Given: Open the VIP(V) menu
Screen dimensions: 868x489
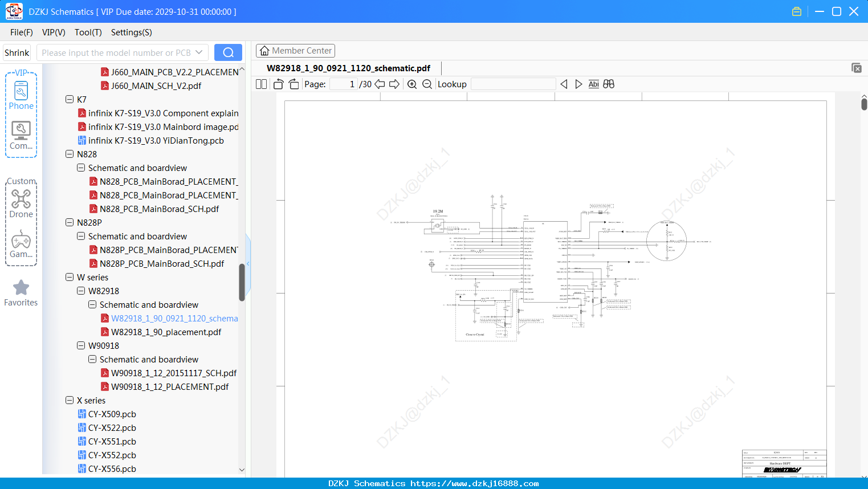Looking at the screenshot, I should (x=54, y=32).
